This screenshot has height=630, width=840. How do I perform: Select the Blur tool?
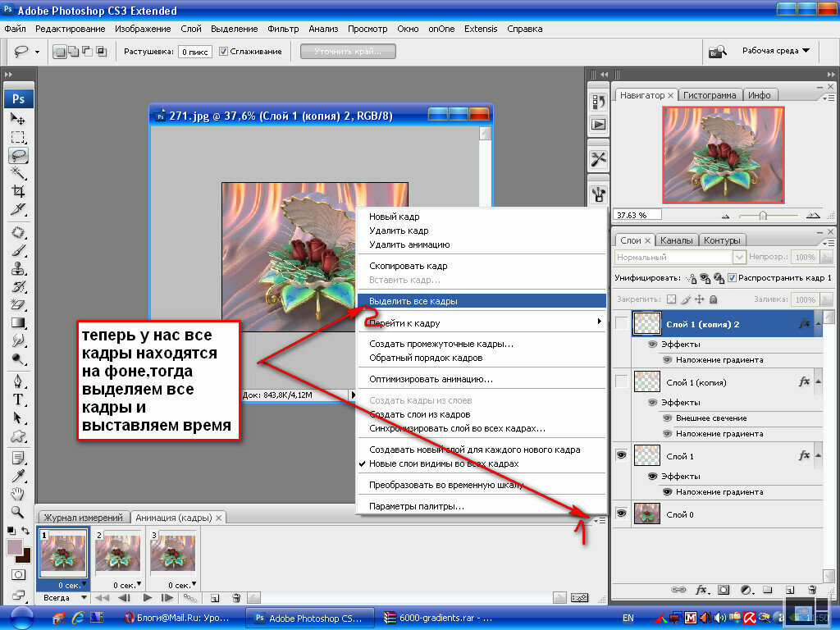point(18,340)
